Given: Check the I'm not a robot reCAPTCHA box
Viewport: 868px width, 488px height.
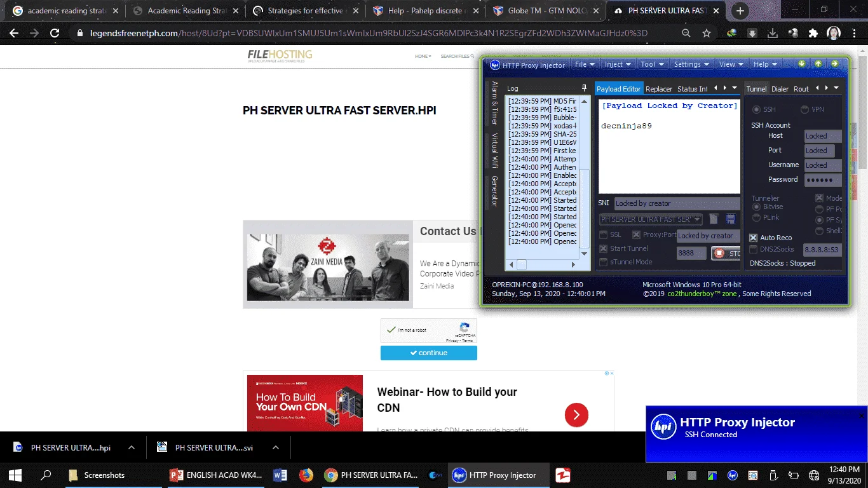Looking at the screenshot, I should click(391, 330).
